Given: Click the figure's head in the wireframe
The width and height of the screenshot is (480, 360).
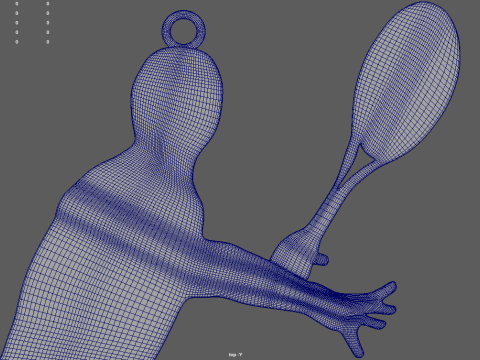Looking at the screenshot, I should pos(177,97).
